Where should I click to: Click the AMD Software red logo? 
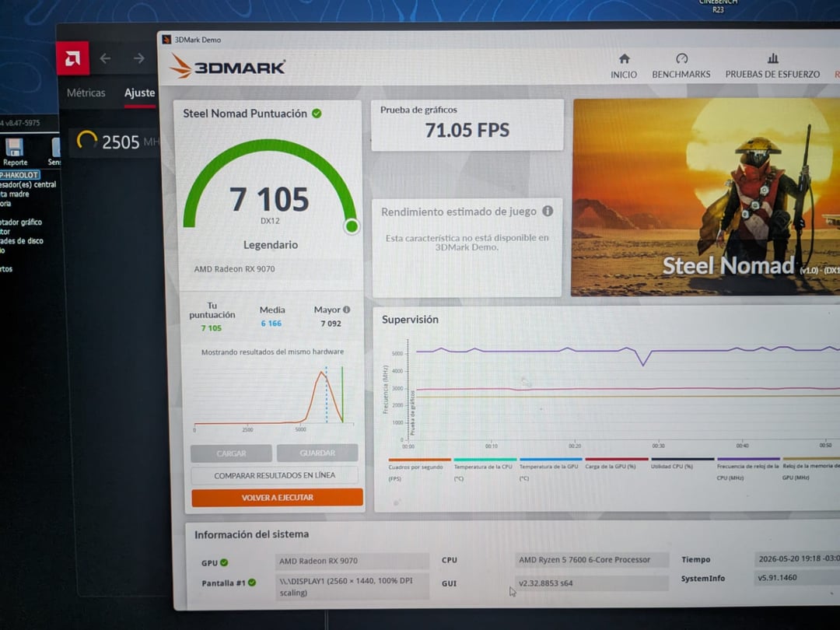(x=72, y=58)
